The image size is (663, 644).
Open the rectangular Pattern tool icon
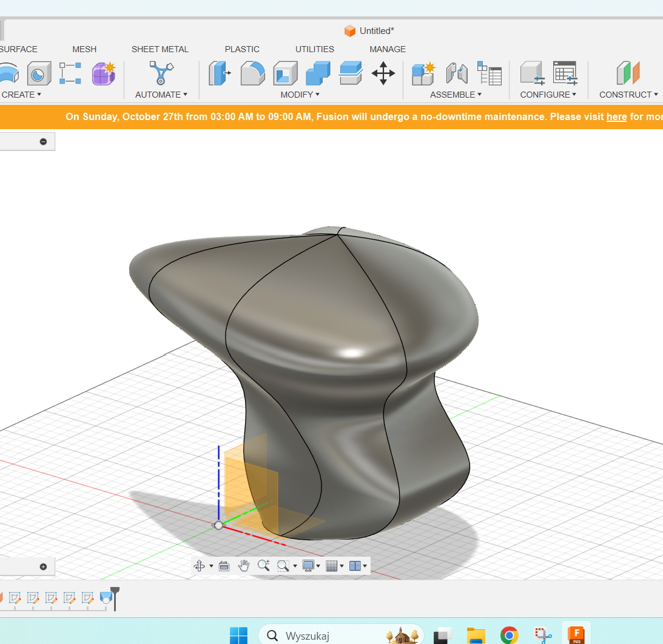click(x=70, y=73)
